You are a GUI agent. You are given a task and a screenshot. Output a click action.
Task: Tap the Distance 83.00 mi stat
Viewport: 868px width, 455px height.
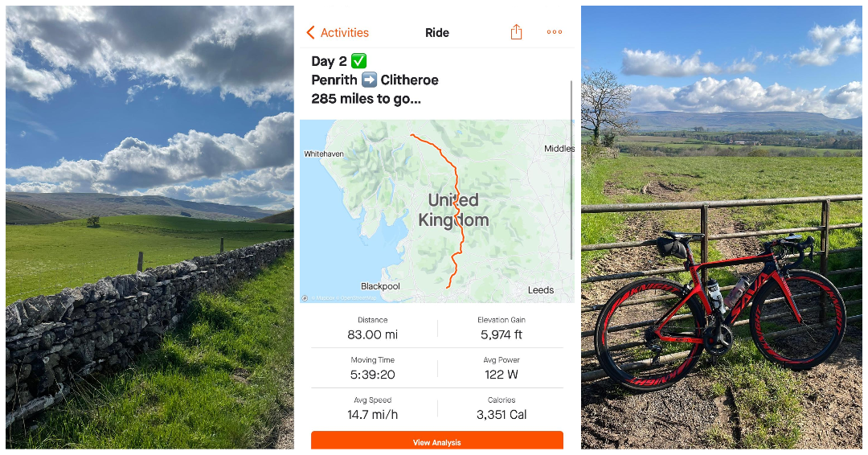coord(373,328)
